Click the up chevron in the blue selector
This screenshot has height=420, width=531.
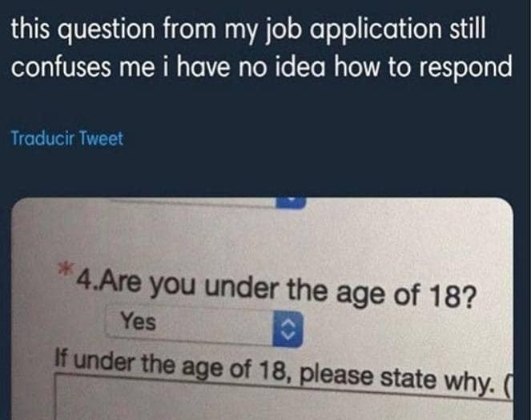(288, 324)
